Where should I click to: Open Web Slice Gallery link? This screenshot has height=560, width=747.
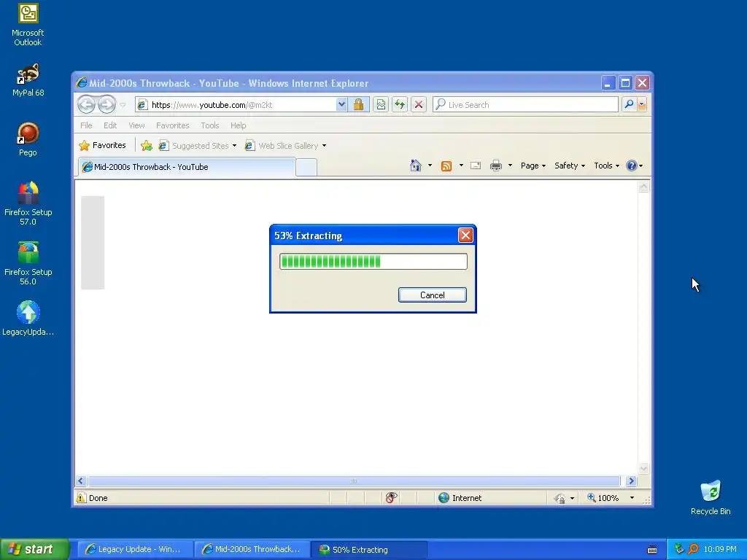(285, 146)
